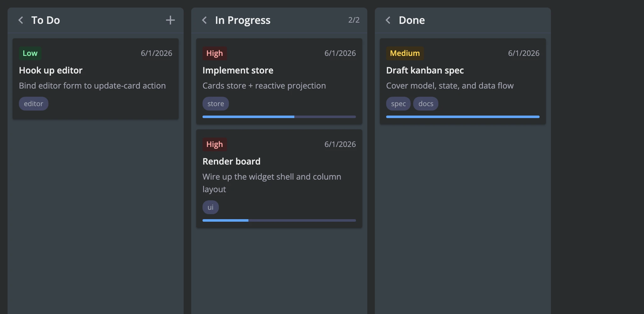Image resolution: width=644 pixels, height=314 pixels.
Task: Click date on Implement store card
Action: [340, 53]
